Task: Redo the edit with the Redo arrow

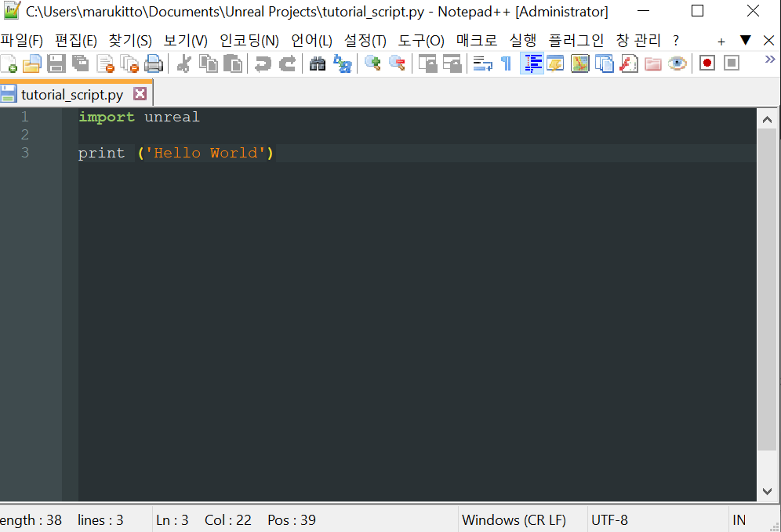Action: click(288, 63)
